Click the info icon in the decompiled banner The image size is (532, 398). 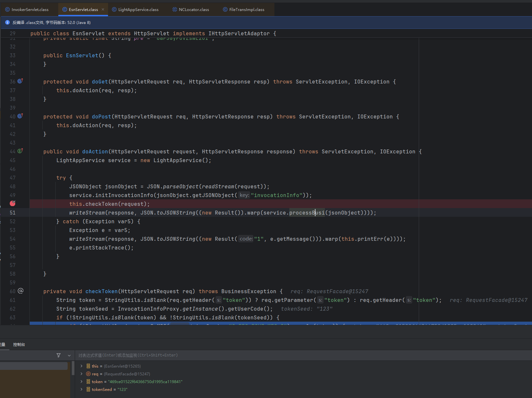pos(7,22)
